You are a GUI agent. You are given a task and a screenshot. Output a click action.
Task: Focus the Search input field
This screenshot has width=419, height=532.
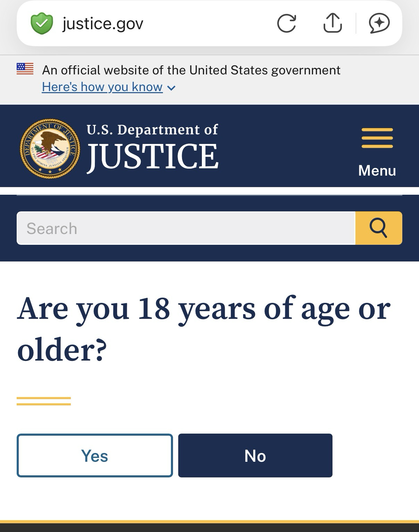tap(186, 228)
